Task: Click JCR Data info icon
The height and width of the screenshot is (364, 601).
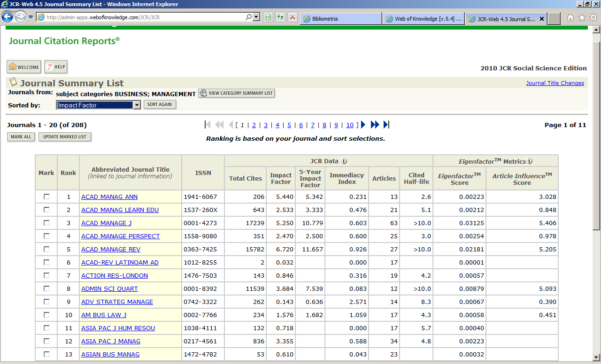Action: (x=344, y=161)
